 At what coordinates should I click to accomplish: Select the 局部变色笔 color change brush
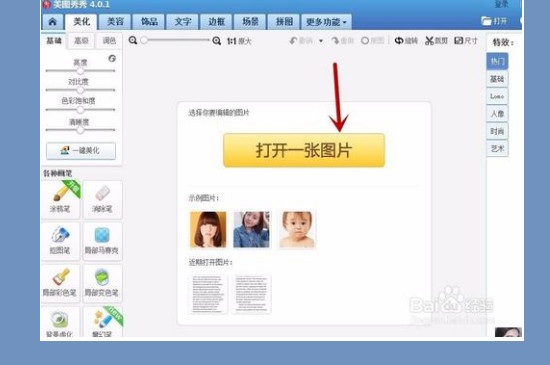pyautogui.click(x=102, y=283)
